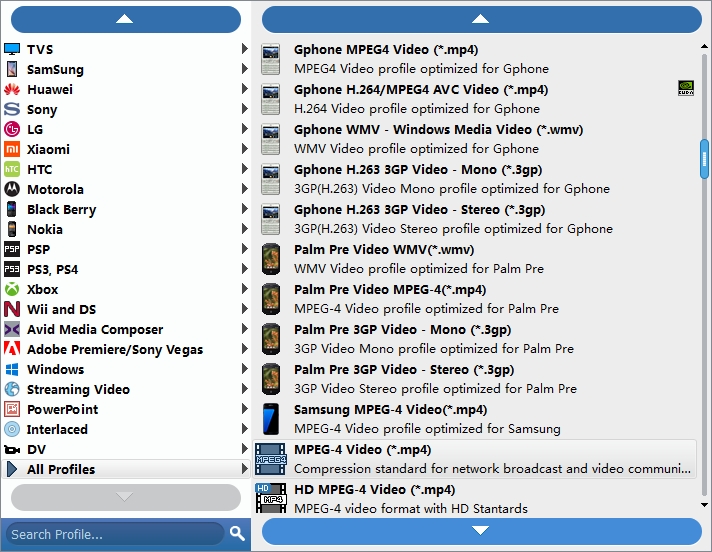Expand the Sony submenu arrow
The width and height of the screenshot is (712, 552).
[x=244, y=109]
